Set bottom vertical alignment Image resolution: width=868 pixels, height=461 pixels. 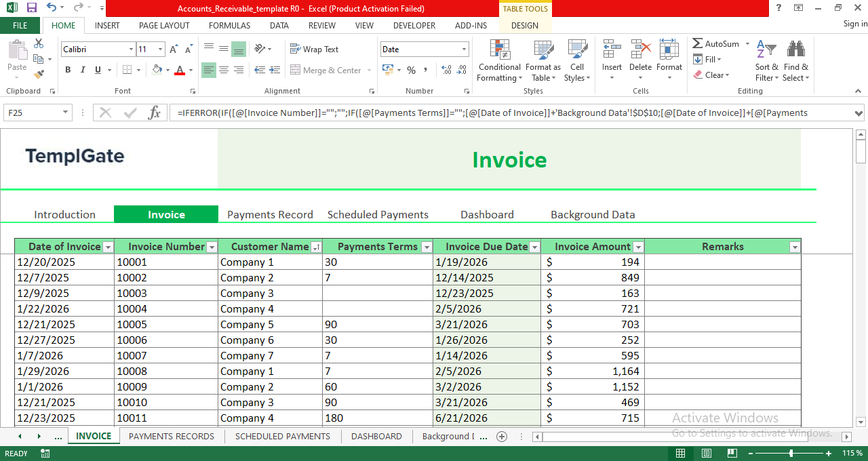[239, 49]
